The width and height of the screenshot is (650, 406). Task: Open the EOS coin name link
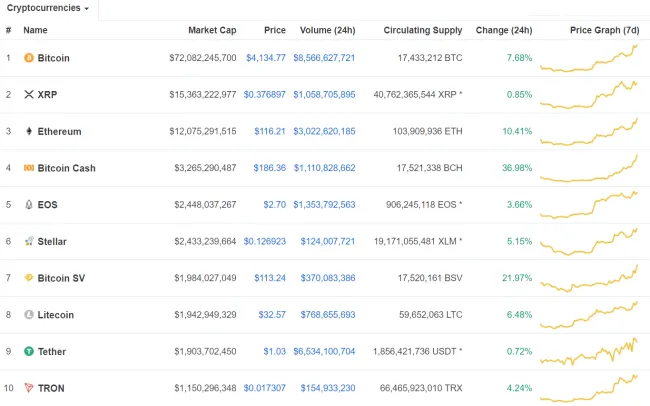pos(47,204)
